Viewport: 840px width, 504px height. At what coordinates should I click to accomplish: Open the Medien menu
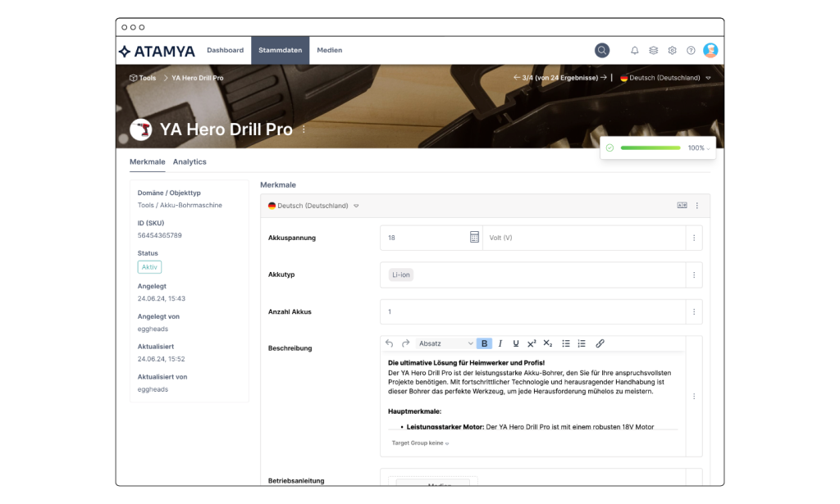pyautogui.click(x=330, y=50)
